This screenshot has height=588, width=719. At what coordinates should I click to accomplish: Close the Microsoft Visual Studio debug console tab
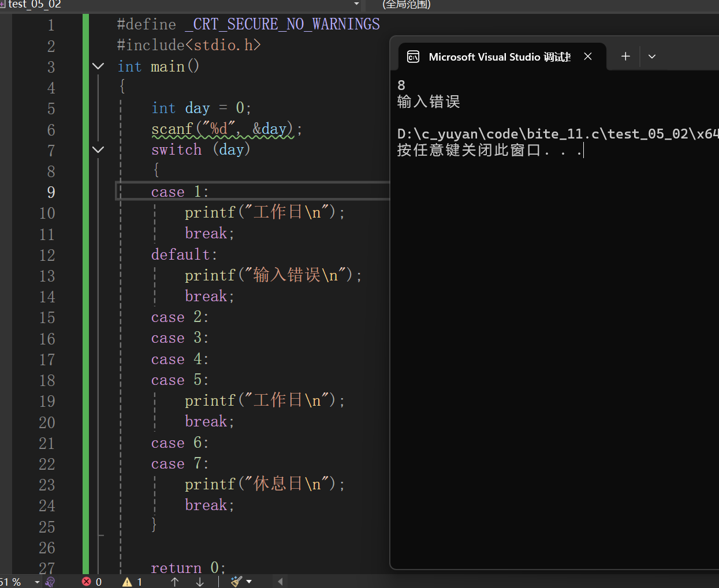(588, 57)
